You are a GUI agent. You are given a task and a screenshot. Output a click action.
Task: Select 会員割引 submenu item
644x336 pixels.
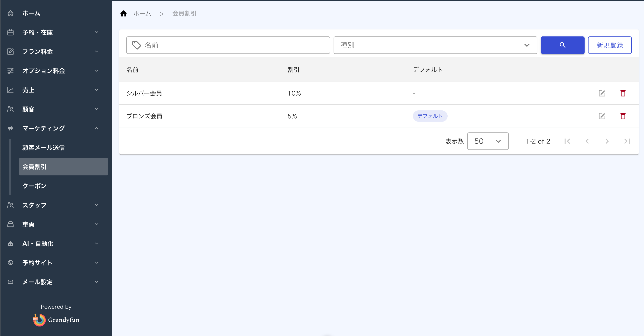64,167
